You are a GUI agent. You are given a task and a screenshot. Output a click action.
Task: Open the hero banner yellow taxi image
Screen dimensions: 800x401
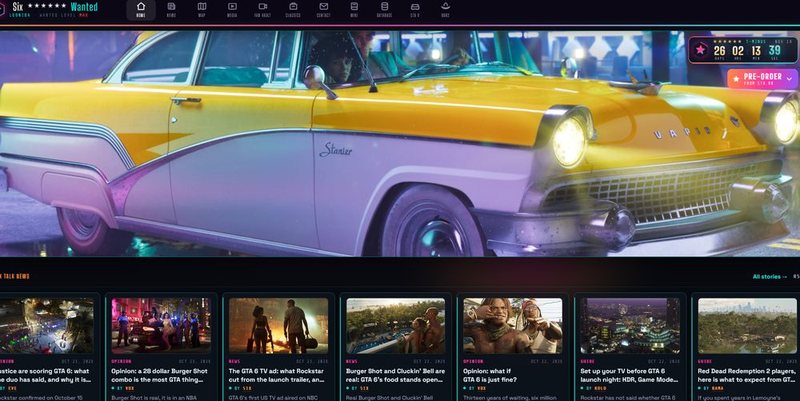point(400,143)
